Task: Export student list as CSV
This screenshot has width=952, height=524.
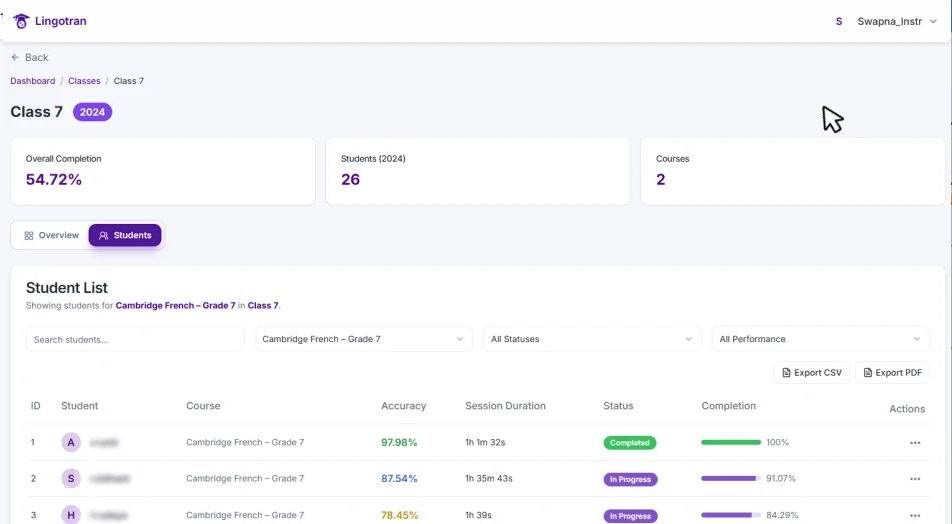Action: pos(811,373)
